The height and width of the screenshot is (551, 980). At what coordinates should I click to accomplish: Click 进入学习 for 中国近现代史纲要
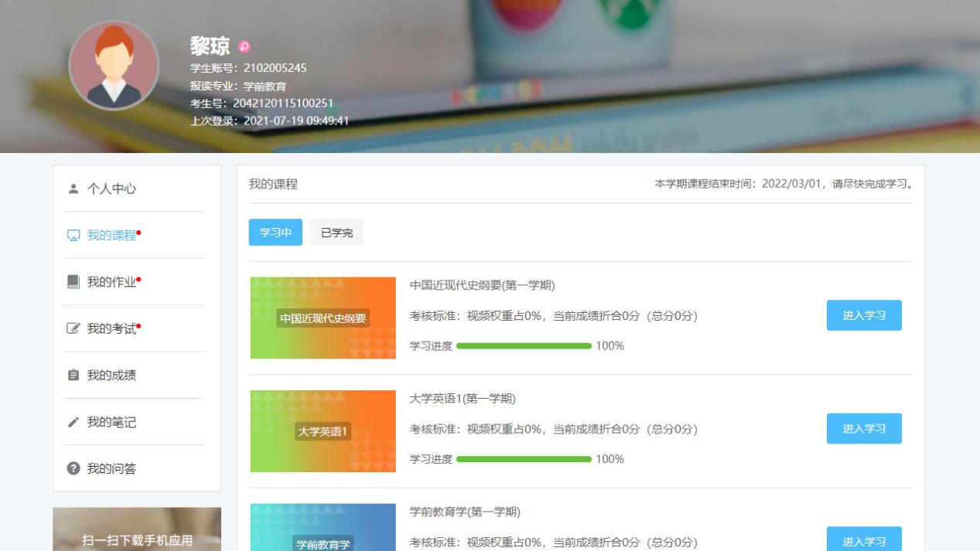[864, 315]
